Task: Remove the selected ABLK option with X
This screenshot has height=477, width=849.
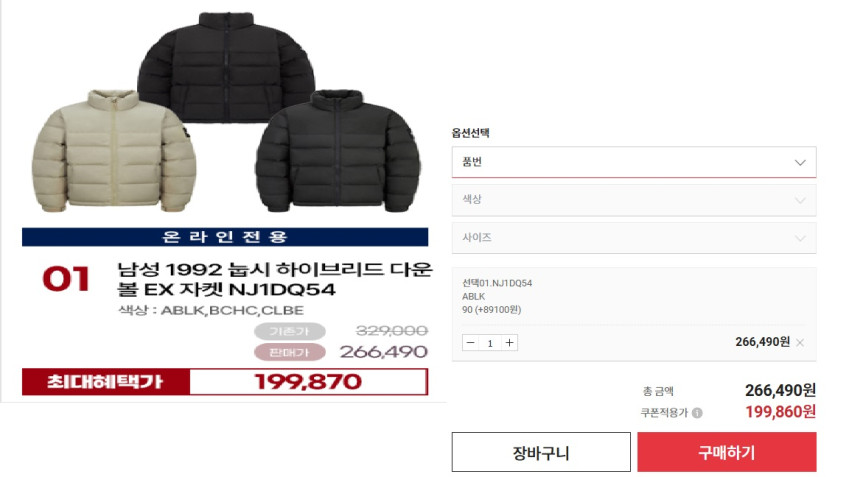Action: [800, 343]
